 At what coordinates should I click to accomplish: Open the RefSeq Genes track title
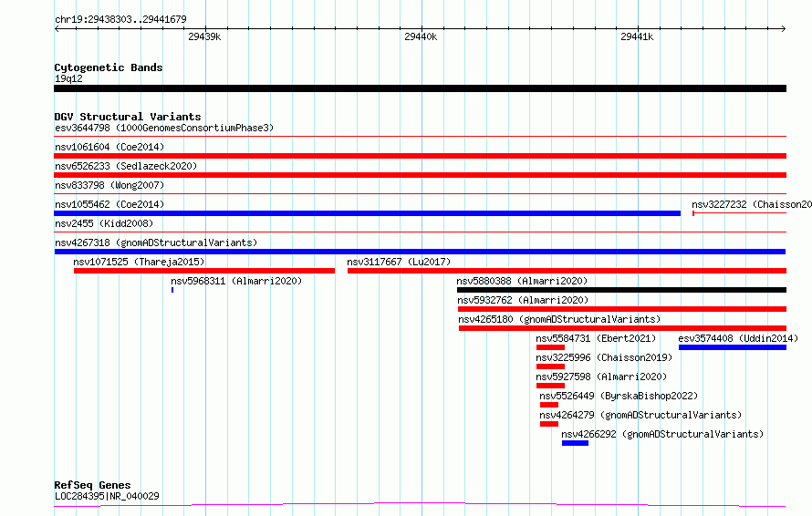(93, 485)
